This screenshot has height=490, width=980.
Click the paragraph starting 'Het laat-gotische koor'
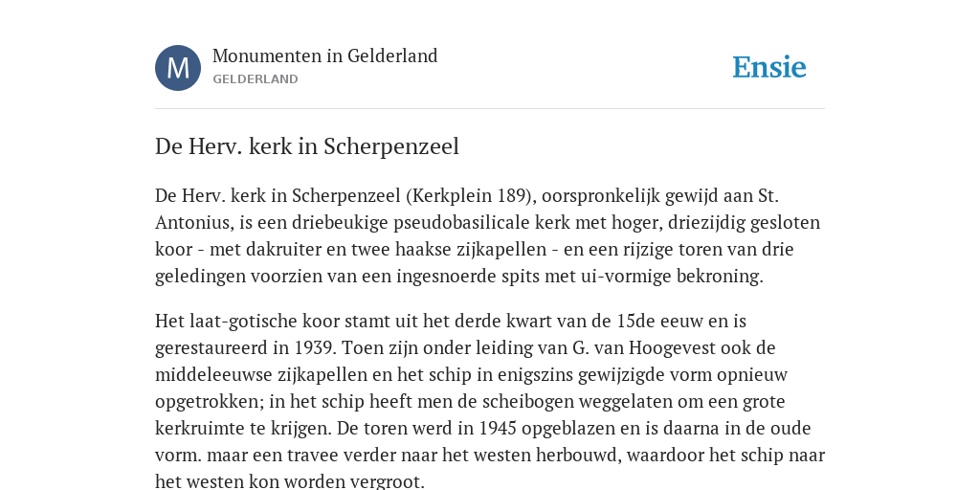pos(490,401)
